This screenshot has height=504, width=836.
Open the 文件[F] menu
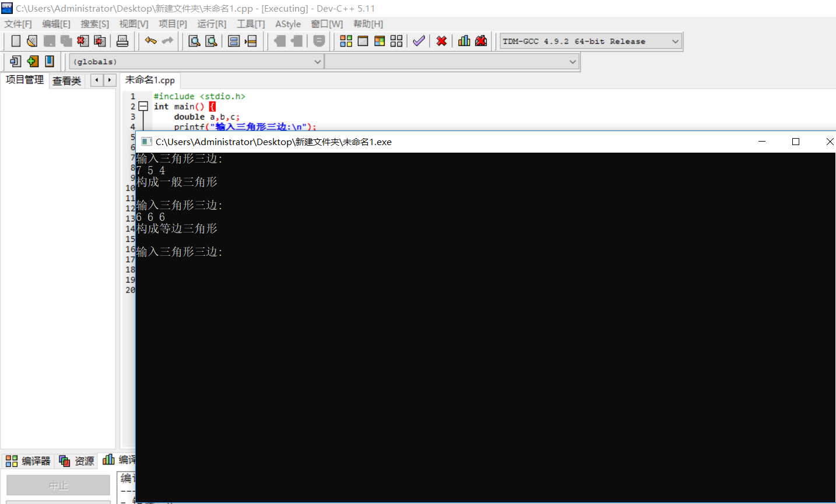(x=18, y=24)
